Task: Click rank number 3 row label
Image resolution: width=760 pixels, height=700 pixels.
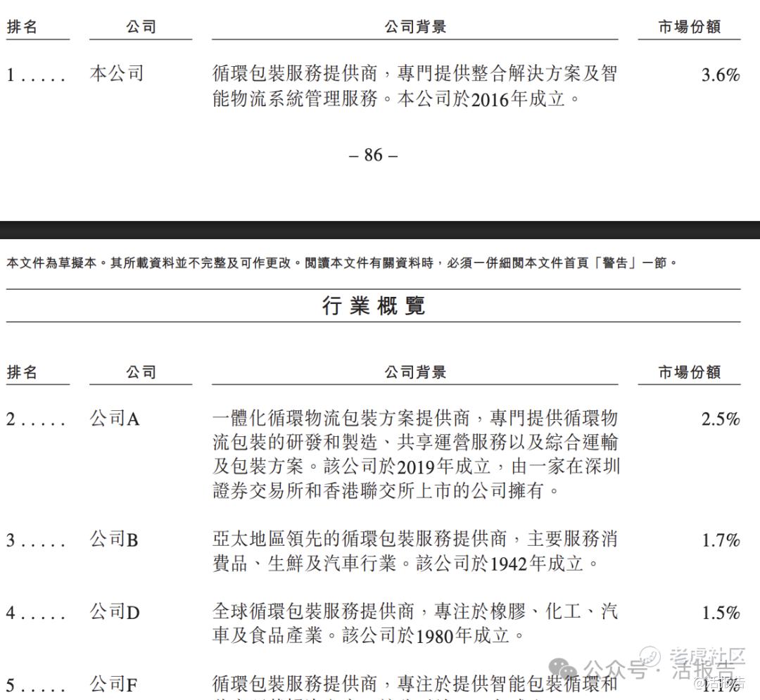Action: 35,540
